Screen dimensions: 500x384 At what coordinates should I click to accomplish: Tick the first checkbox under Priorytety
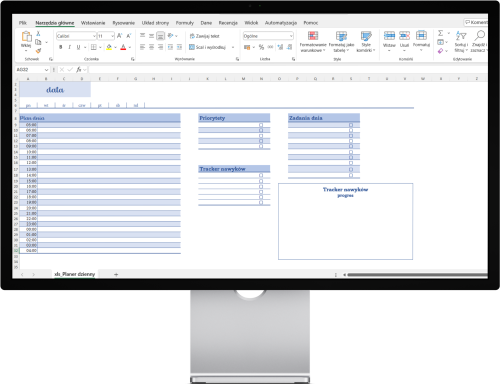[261, 125]
